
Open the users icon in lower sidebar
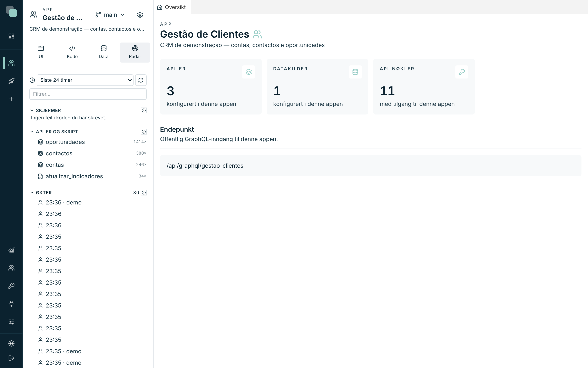click(11, 268)
